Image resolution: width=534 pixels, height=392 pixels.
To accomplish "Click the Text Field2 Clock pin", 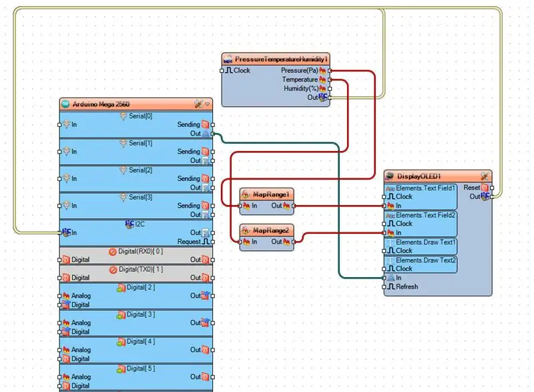I will pyautogui.click(x=391, y=224).
